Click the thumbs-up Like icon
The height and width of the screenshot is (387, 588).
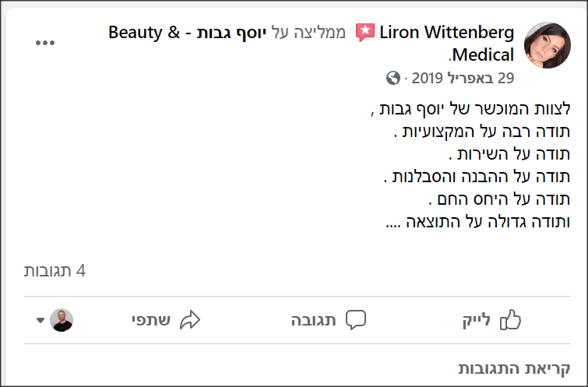pyautogui.click(x=510, y=320)
